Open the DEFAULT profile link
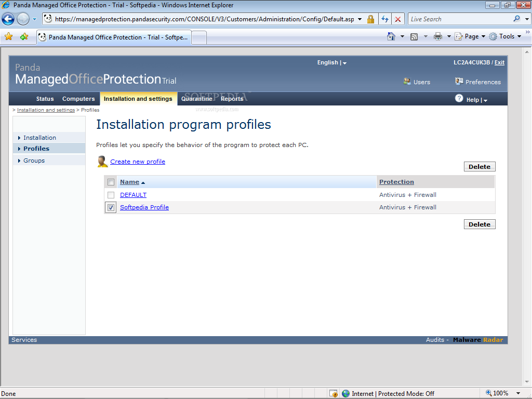The height and width of the screenshot is (399, 532). pos(134,195)
